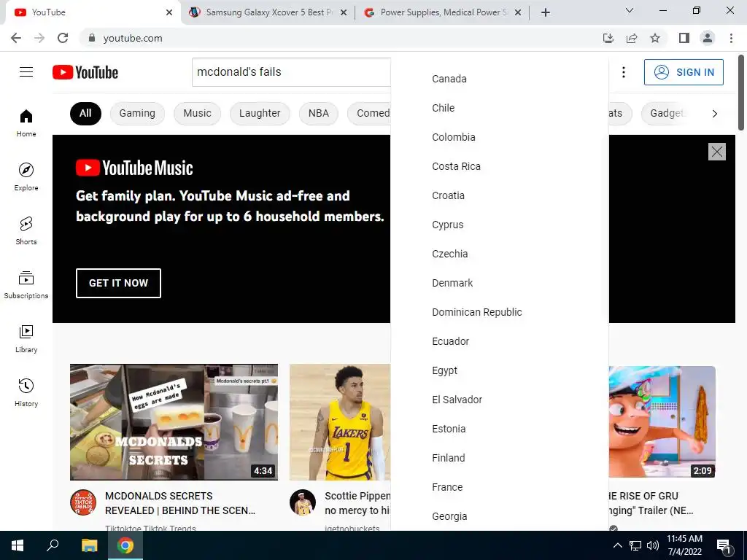This screenshot has width=747, height=560.
Task: Select the Gadgets filter chip
Action: coord(667,113)
